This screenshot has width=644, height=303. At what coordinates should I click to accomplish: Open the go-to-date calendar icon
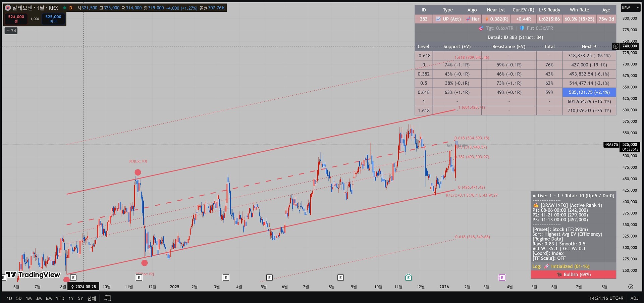click(x=108, y=298)
